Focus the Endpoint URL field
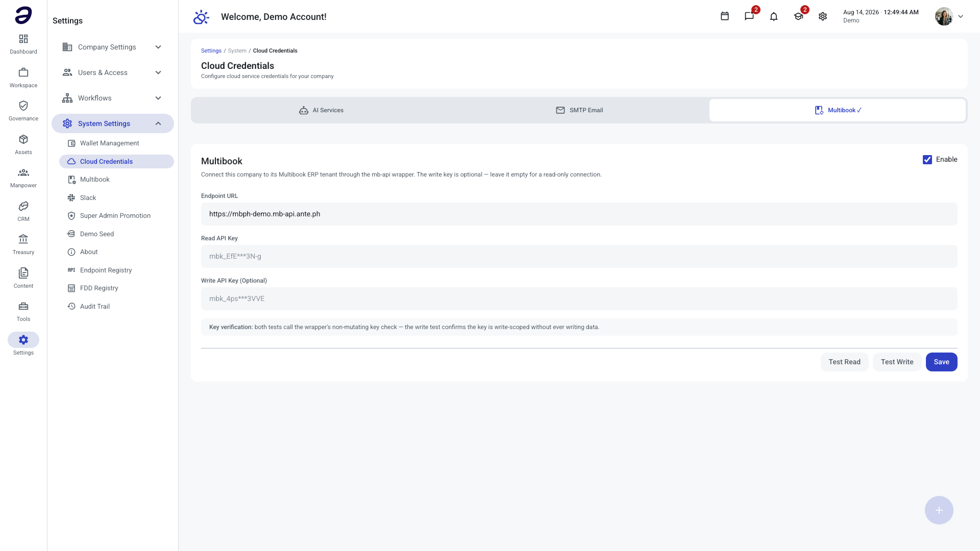 click(579, 214)
